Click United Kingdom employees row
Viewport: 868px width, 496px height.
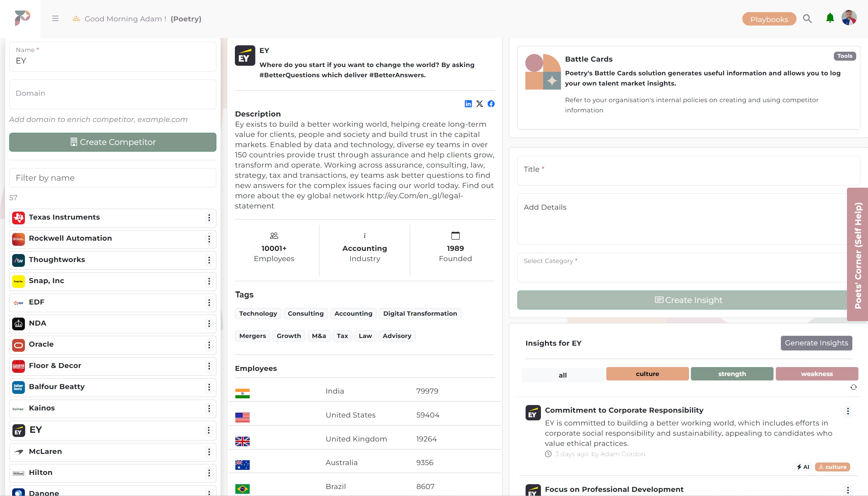365,439
